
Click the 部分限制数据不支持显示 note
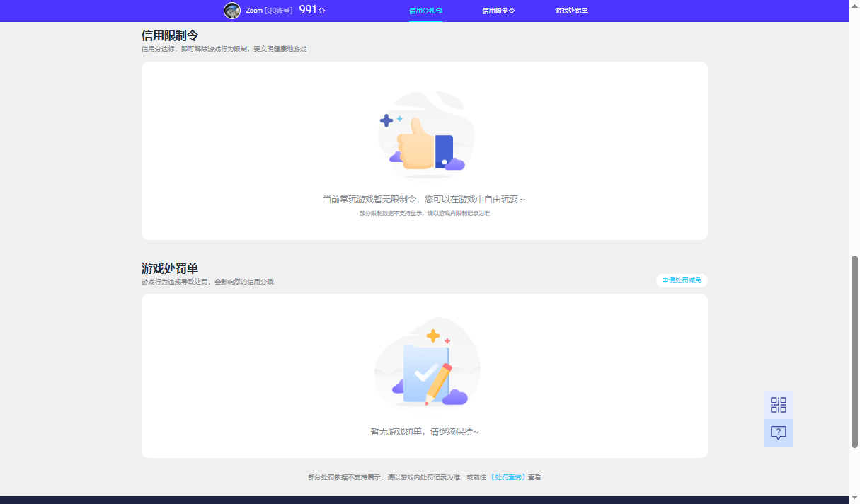[425, 213]
